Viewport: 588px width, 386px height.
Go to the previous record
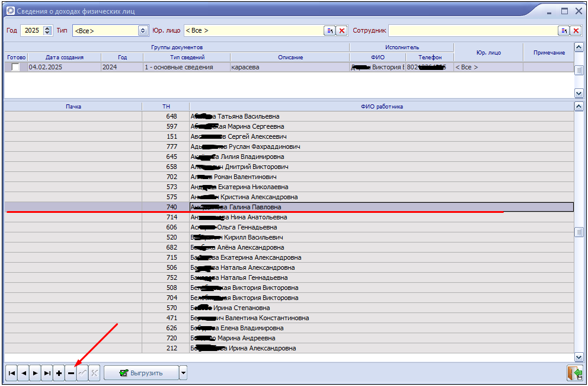pos(24,373)
